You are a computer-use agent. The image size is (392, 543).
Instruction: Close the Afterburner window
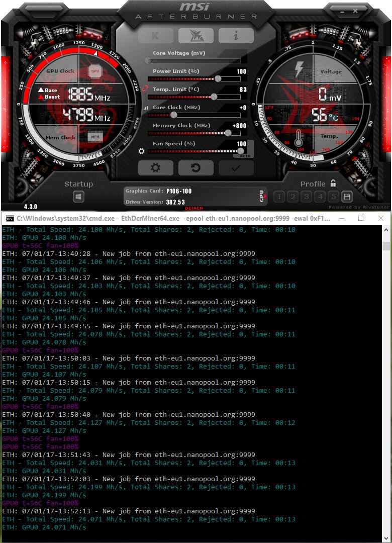(x=355, y=11)
